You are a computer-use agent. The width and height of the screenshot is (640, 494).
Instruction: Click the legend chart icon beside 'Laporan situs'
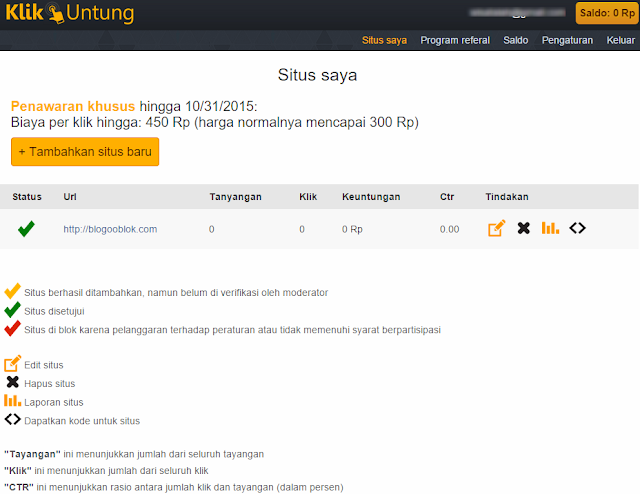pos(13,401)
